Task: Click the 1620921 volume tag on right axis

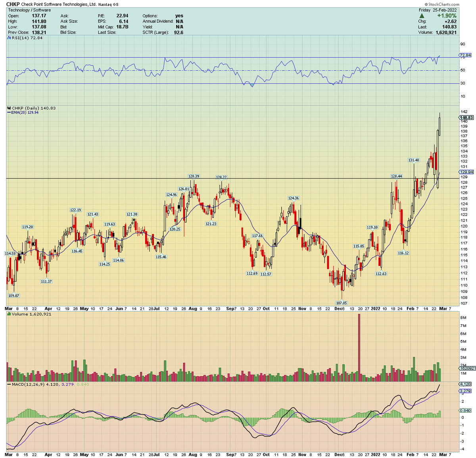Action: click(467, 368)
